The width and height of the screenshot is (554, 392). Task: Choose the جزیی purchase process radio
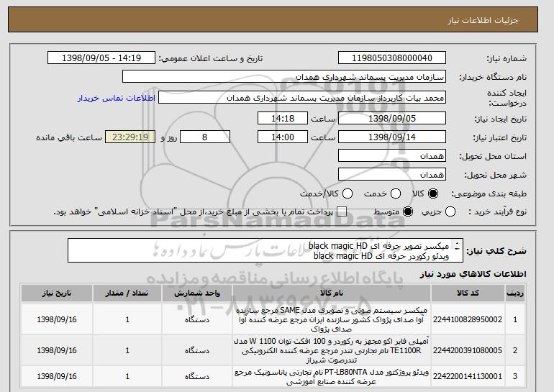pyautogui.click(x=450, y=211)
